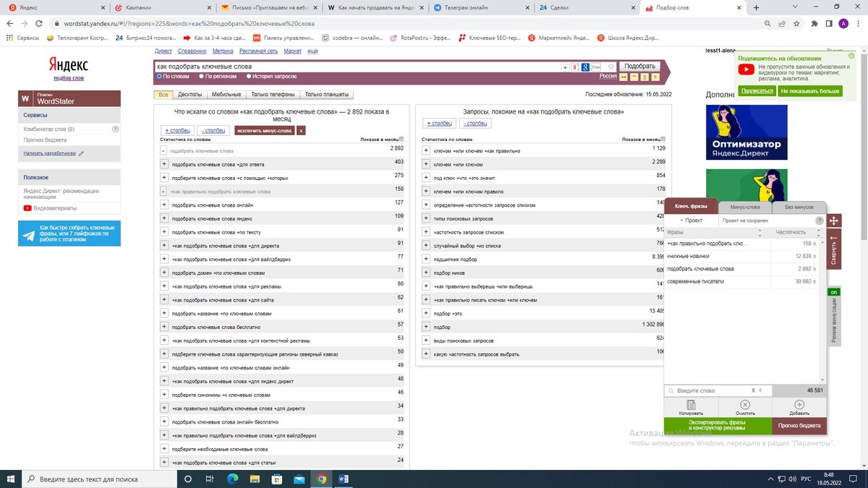The height and width of the screenshot is (488, 868).
Task: Add 'типы поисковых запросов' with its plus button
Action: coord(426,218)
